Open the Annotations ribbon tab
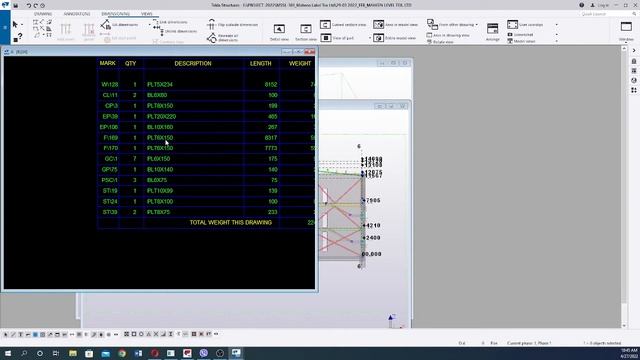Screen dimensions: 640x360 tap(77, 14)
